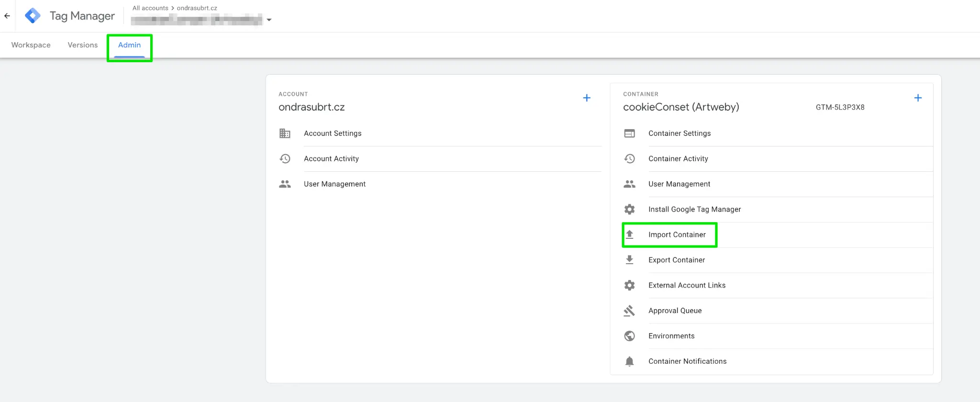The width and height of the screenshot is (980, 402).
Task: Click the Account Settings building icon
Action: point(285,134)
